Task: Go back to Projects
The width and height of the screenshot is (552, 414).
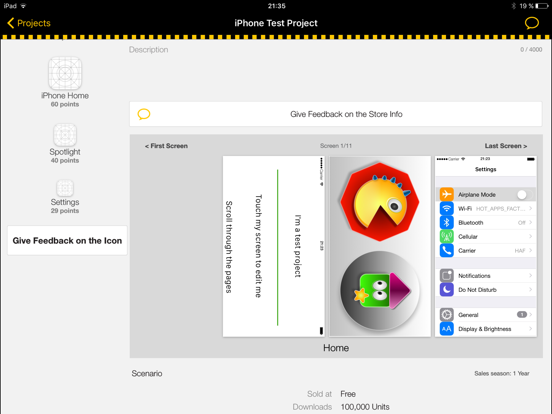Action: [x=29, y=23]
